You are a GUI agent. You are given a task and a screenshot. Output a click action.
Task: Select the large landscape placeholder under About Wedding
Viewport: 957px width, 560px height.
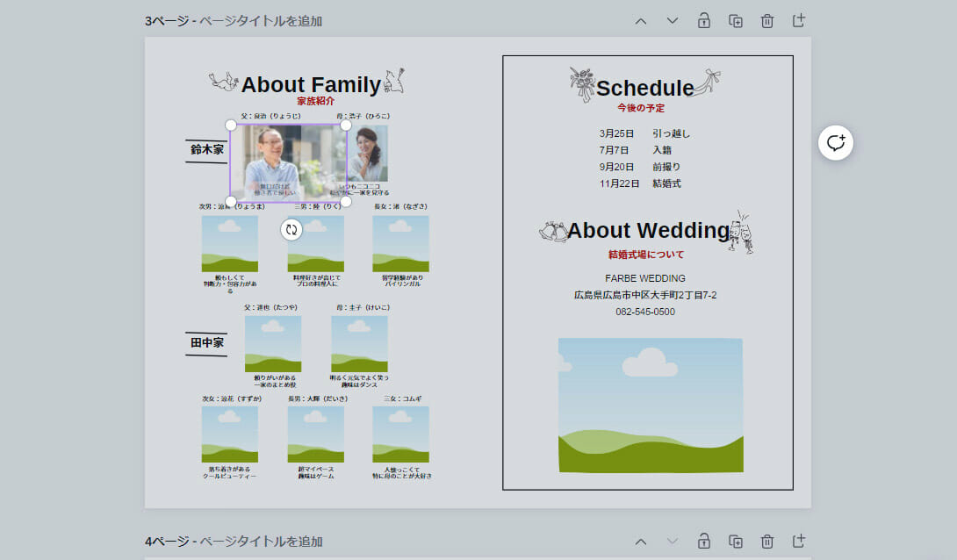[x=650, y=405]
